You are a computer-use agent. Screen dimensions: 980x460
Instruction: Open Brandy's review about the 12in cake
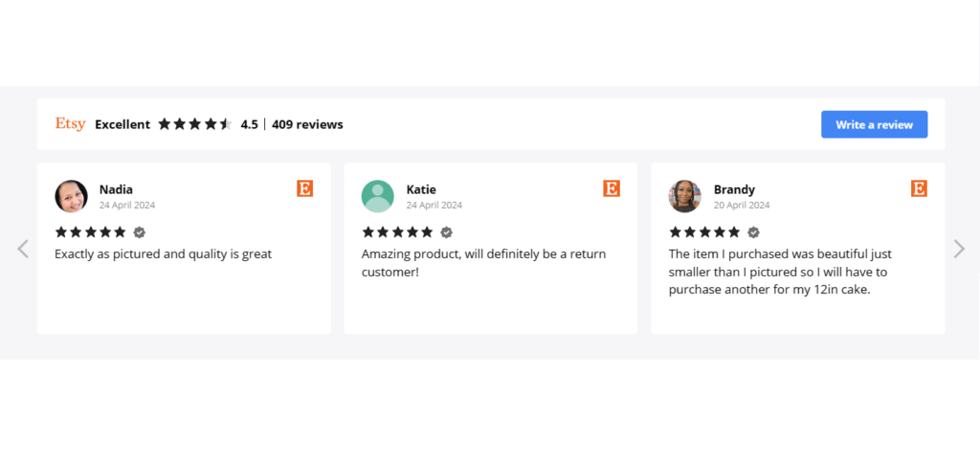780,272
